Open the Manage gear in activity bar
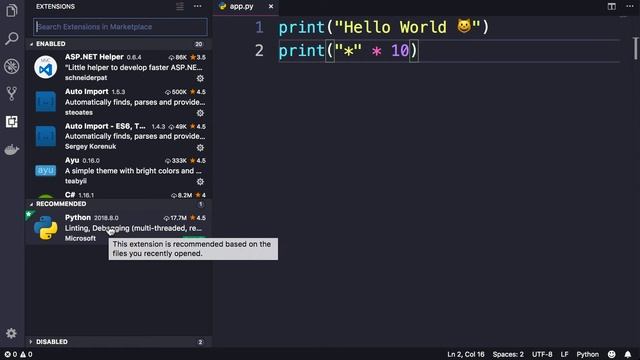This screenshot has height=360, width=640. pos(11,333)
